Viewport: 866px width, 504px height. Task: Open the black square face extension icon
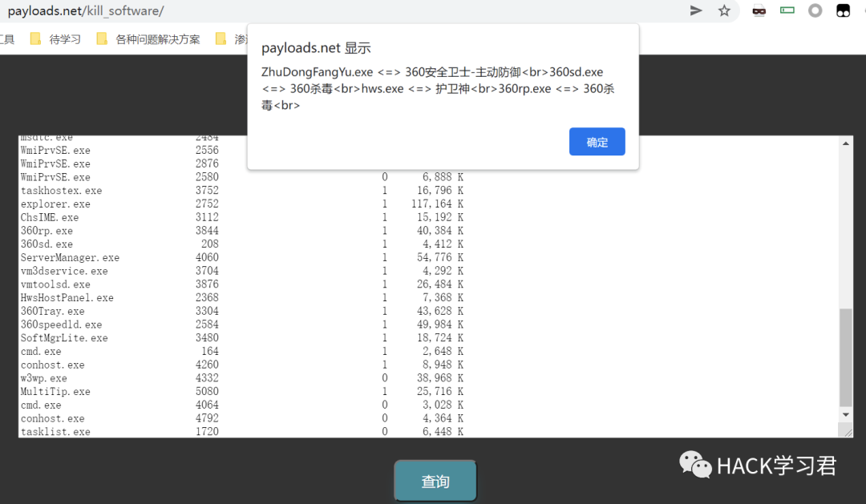coord(843,10)
